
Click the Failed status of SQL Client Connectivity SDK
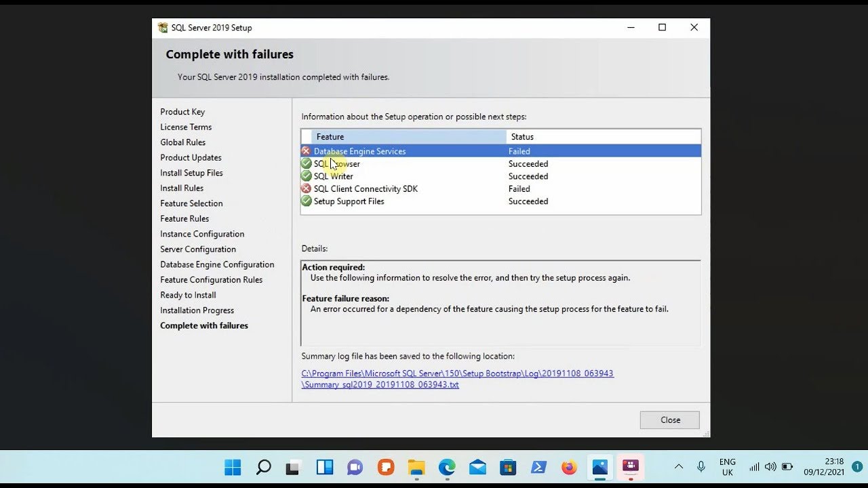coord(519,189)
